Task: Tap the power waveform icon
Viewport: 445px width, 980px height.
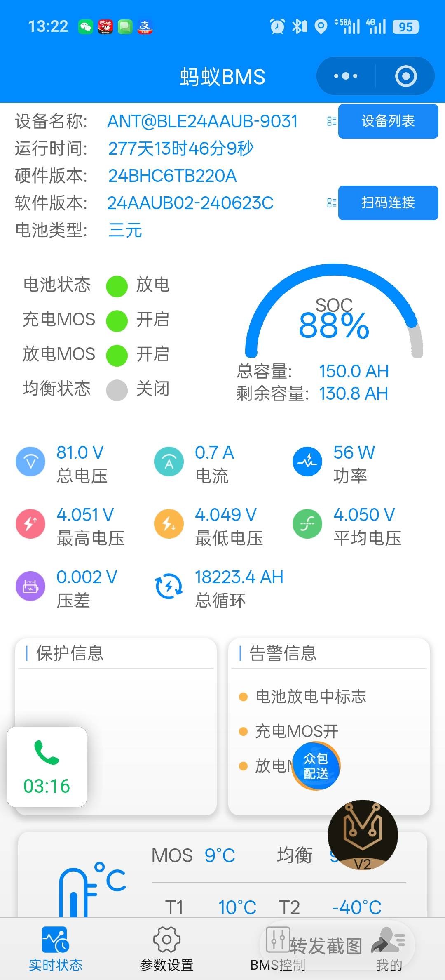Action: [x=307, y=462]
